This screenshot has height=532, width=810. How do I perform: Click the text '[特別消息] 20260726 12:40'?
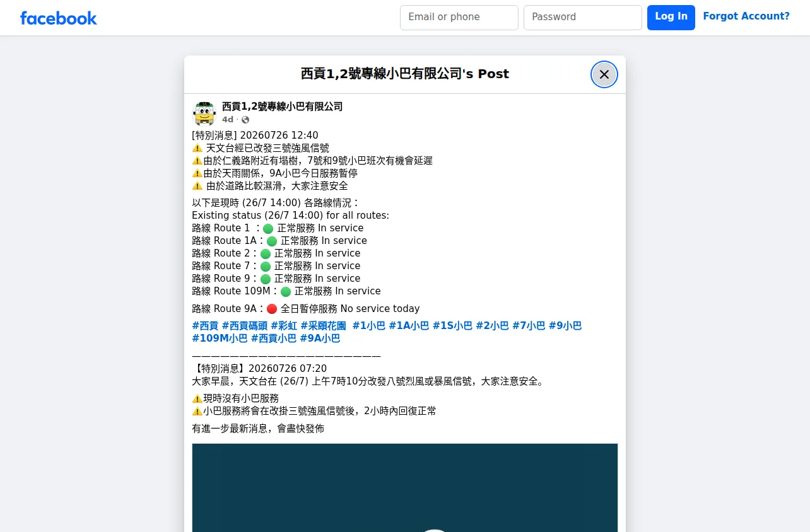coord(255,136)
